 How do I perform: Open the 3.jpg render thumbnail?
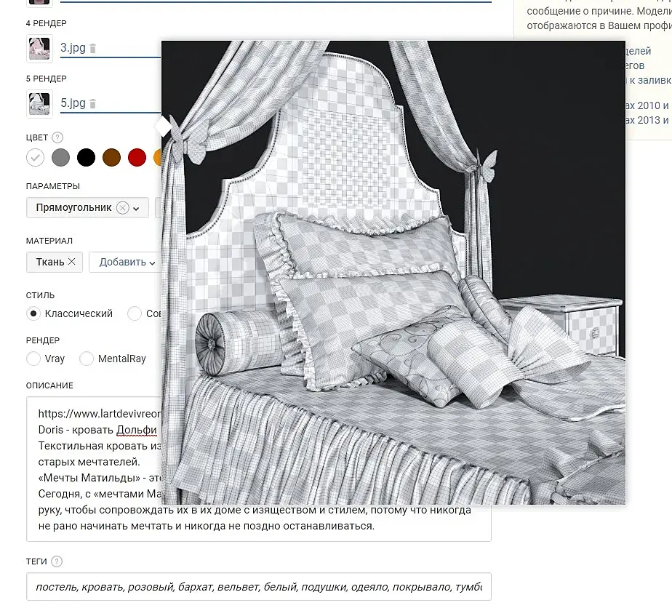[39, 49]
